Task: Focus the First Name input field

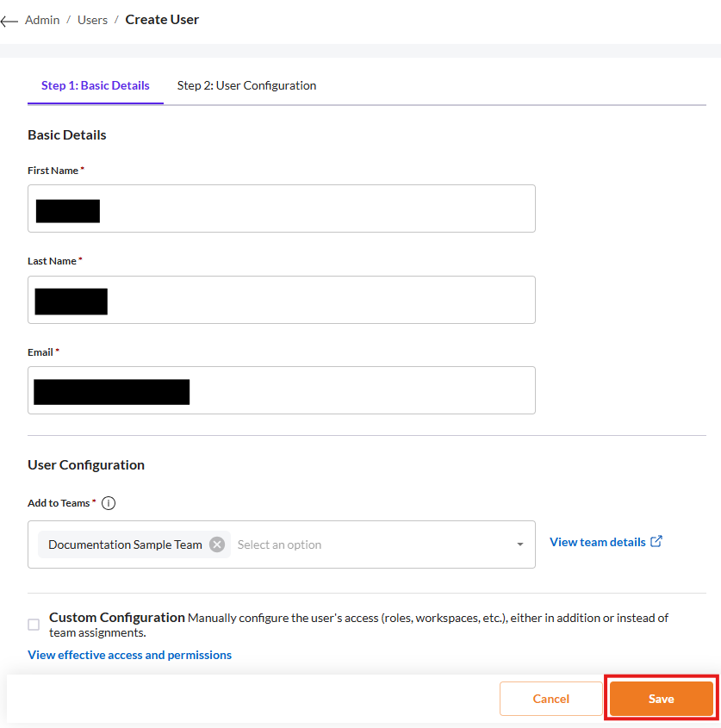Action: [x=282, y=208]
